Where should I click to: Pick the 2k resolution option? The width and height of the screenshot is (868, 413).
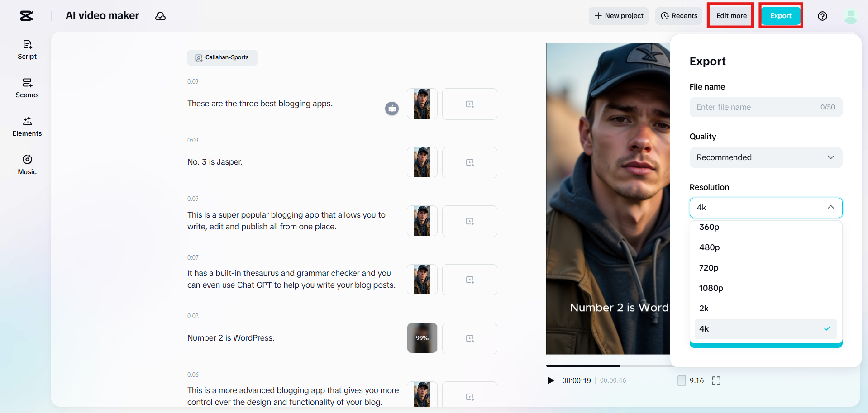point(704,309)
